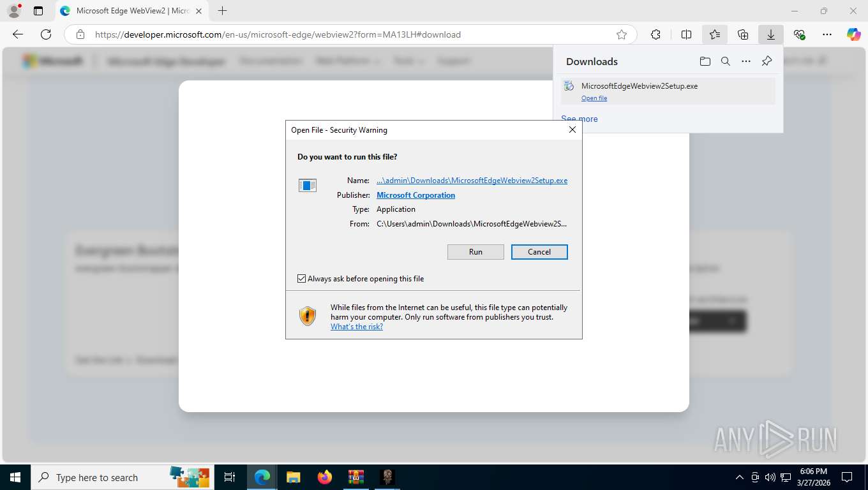Launch Copilot from the toolbar

point(854,34)
